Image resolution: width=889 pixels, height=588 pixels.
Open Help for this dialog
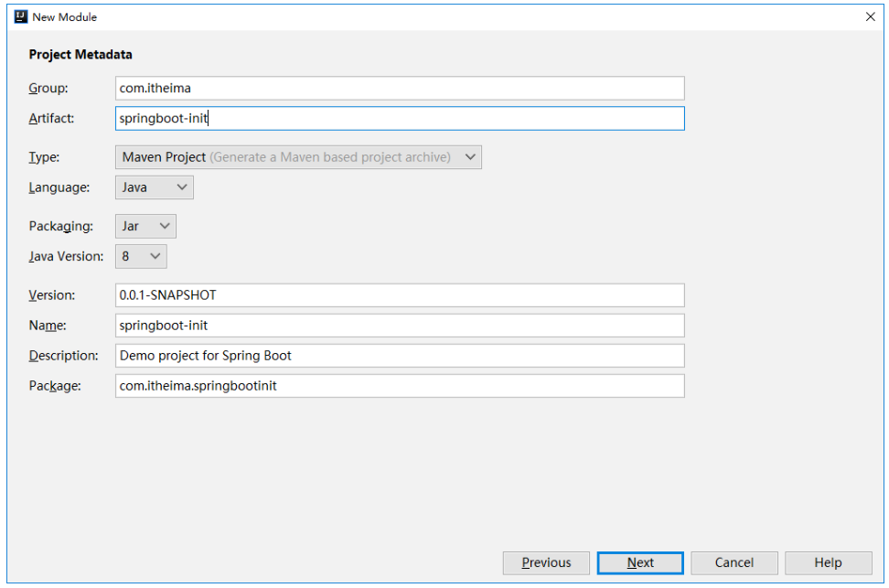tap(828, 563)
